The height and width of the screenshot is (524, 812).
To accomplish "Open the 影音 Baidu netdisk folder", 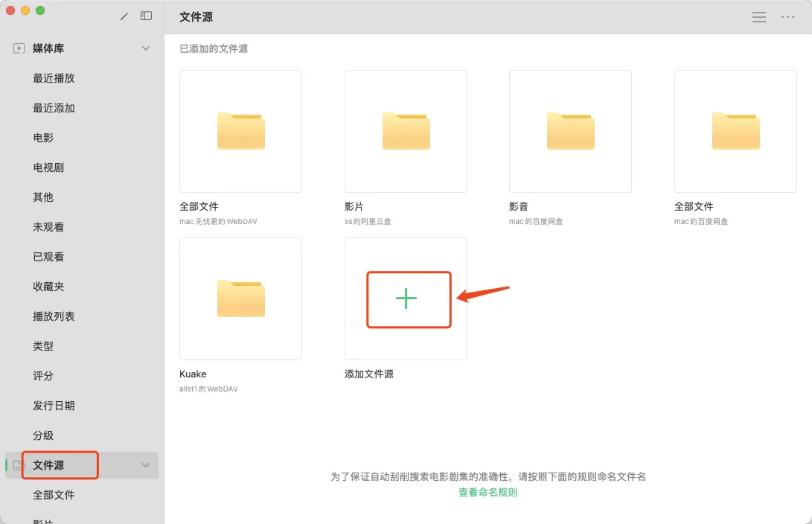I will (x=570, y=131).
